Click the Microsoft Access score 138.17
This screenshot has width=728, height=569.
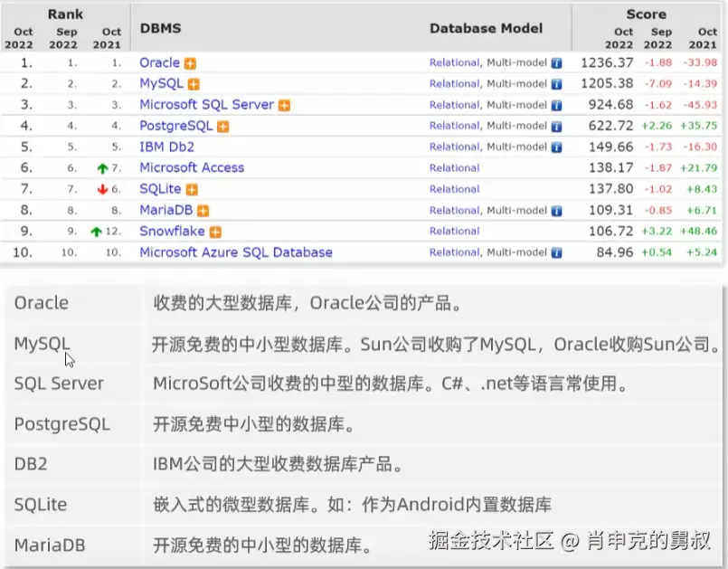[x=610, y=167]
